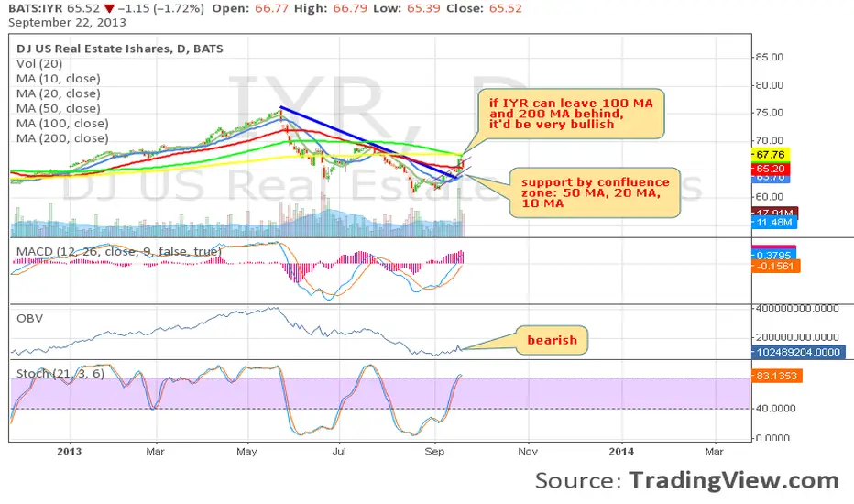
Task: Select the MA (20, close) legend entry
Action: point(59,93)
